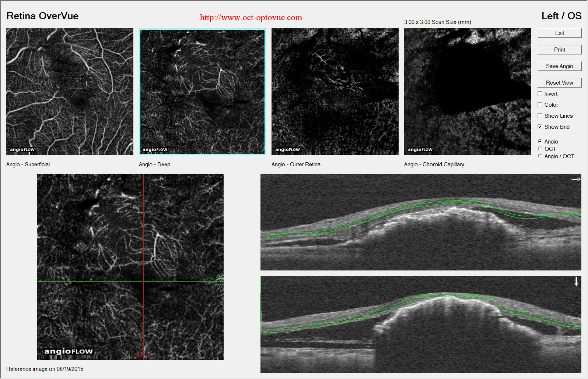Click the 'Angio - Choroid Capillary' caption
Screen dimensions: 588x379
(x=434, y=164)
